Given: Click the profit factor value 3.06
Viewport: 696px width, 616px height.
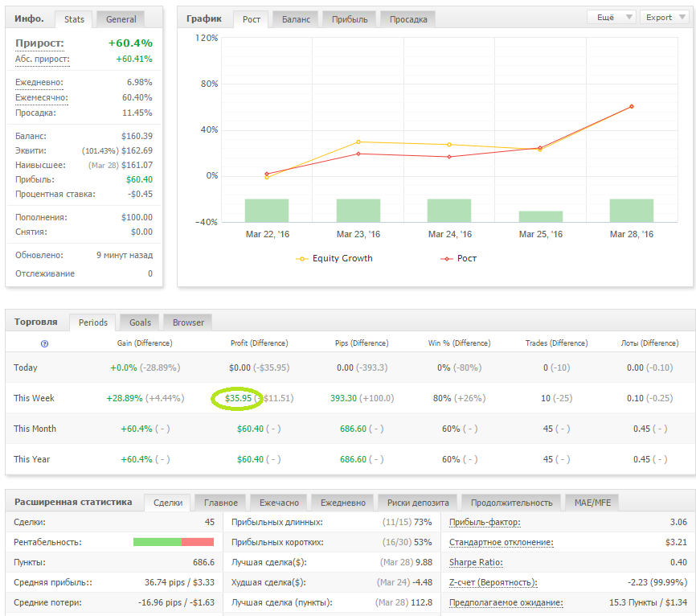Looking at the screenshot, I should [x=678, y=522].
